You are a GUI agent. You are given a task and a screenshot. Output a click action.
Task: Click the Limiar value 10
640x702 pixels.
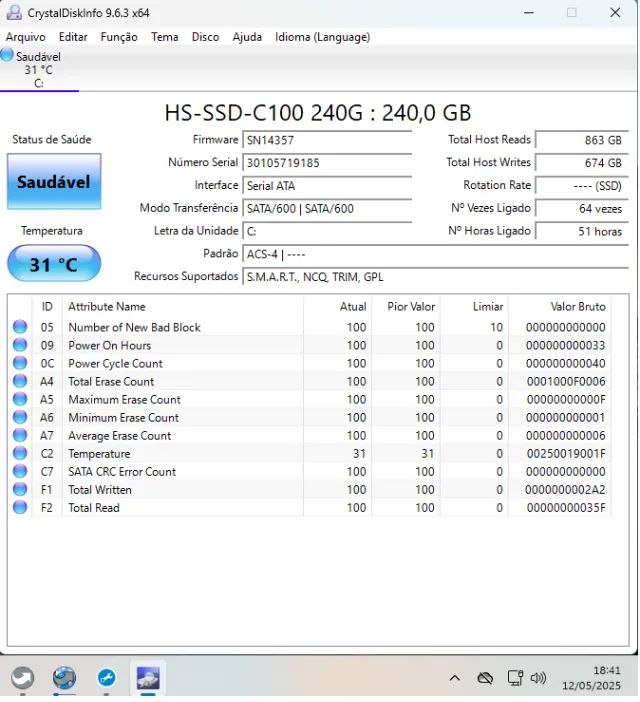coord(497,327)
